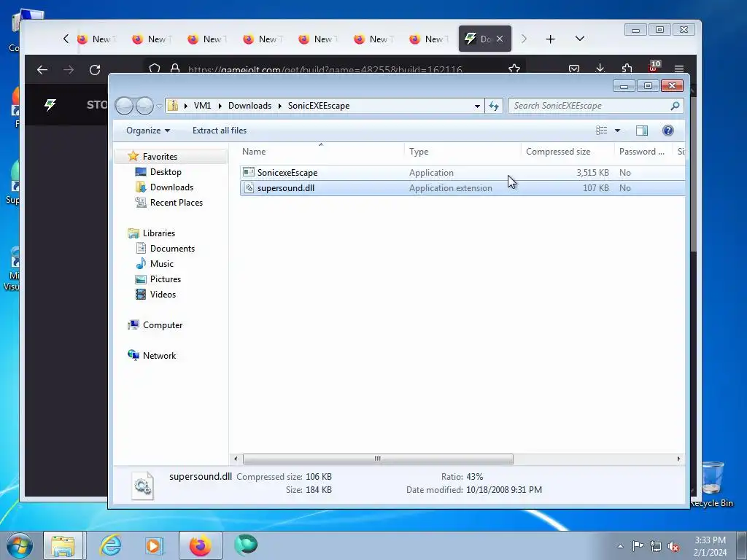Viewport: 747px width, 560px height.
Task: Click the 3,515 KB compressed size cell
Action: point(592,172)
